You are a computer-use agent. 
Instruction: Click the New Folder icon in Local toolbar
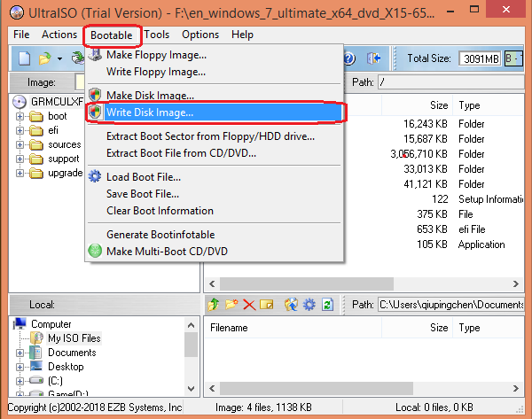pos(231,305)
